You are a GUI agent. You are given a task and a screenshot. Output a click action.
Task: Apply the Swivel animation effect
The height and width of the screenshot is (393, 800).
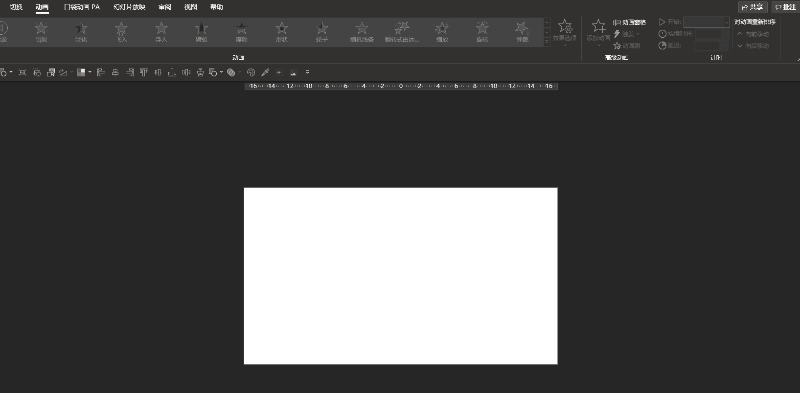tap(482, 32)
